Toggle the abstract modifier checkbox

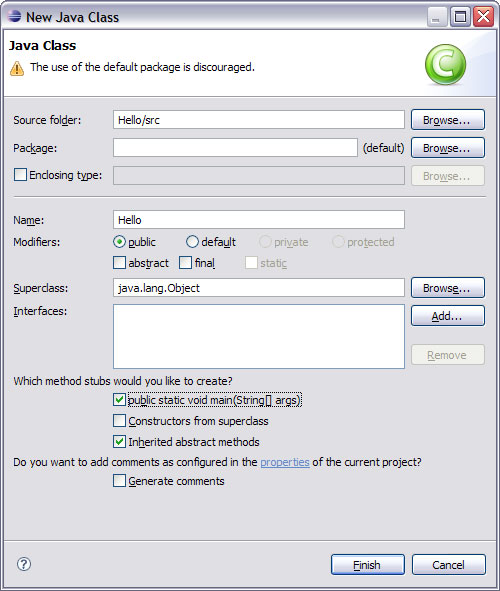coord(119,263)
